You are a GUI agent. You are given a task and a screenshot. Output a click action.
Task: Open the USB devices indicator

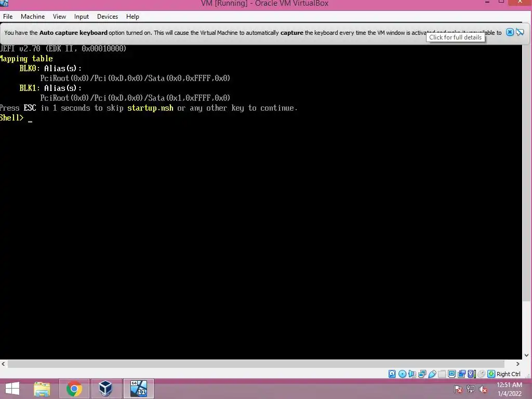click(432, 374)
